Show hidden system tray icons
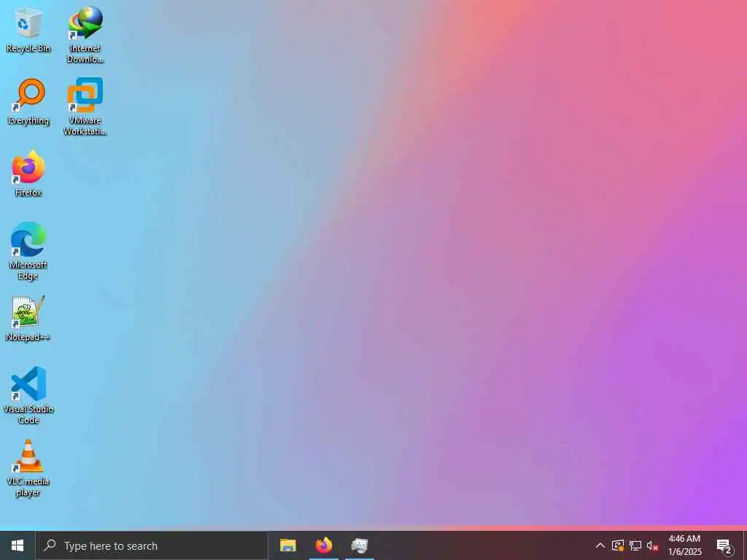The height and width of the screenshot is (560, 747). pyautogui.click(x=600, y=545)
